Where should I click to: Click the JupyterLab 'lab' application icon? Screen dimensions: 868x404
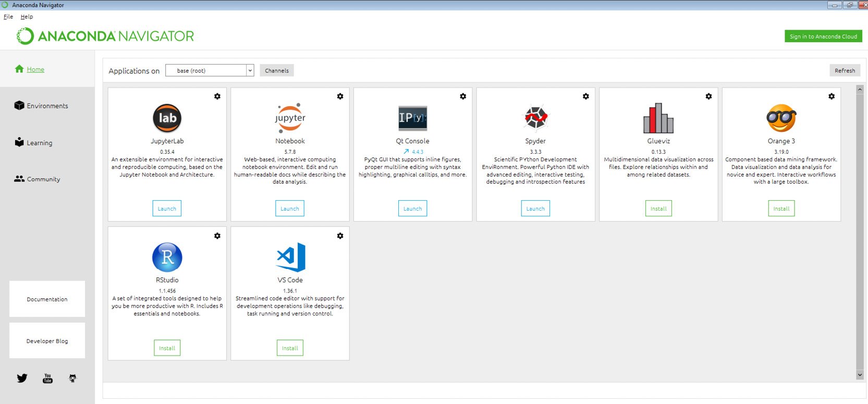pos(167,118)
